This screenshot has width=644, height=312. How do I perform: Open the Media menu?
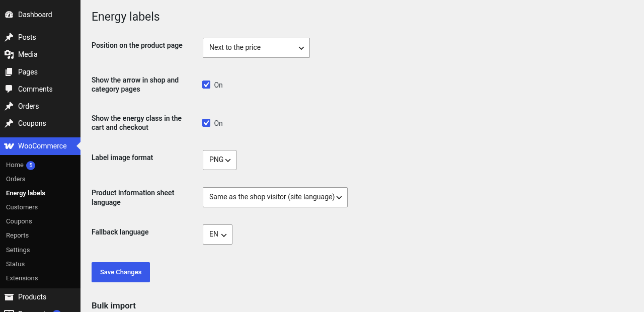(40, 54)
